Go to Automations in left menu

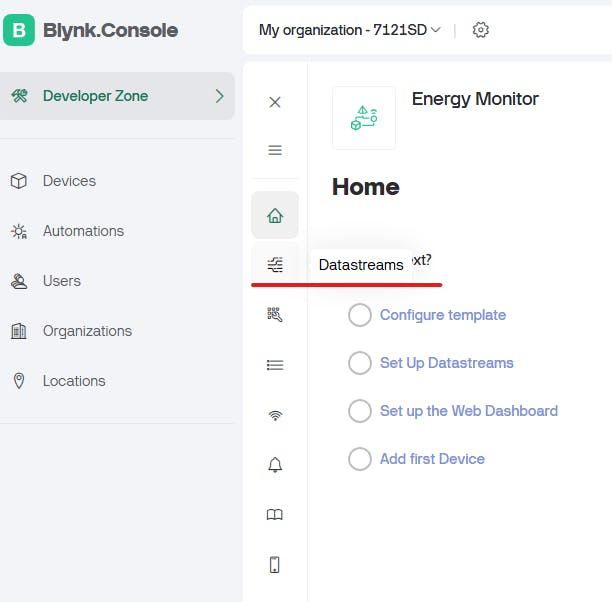[x=83, y=231]
